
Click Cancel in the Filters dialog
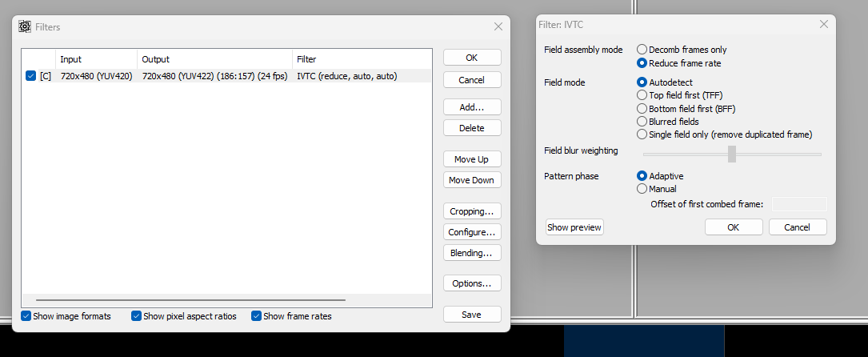pos(472,80)
